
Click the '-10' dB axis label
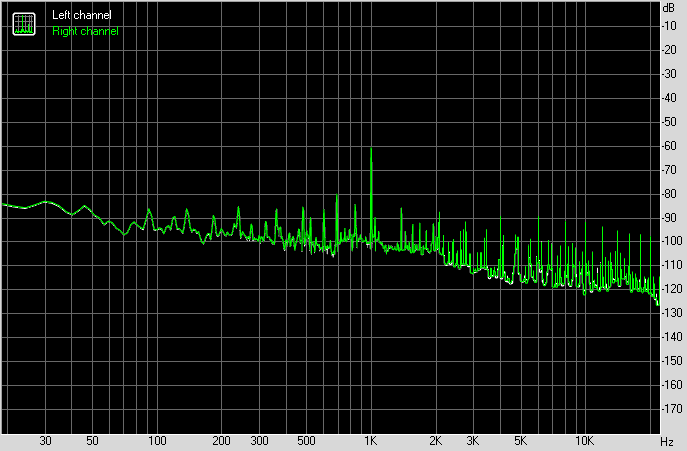pyautogui.click(x=669, y=26)
